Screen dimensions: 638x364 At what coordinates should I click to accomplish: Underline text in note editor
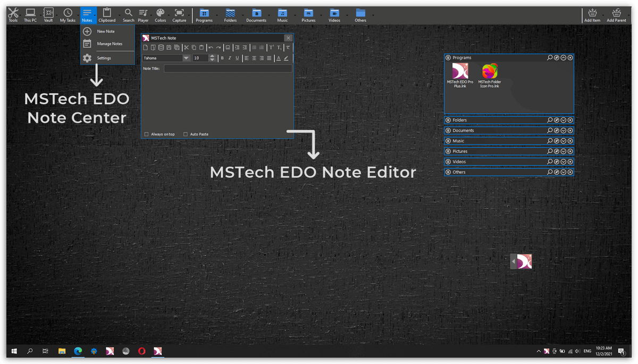[x=237, y=58]
